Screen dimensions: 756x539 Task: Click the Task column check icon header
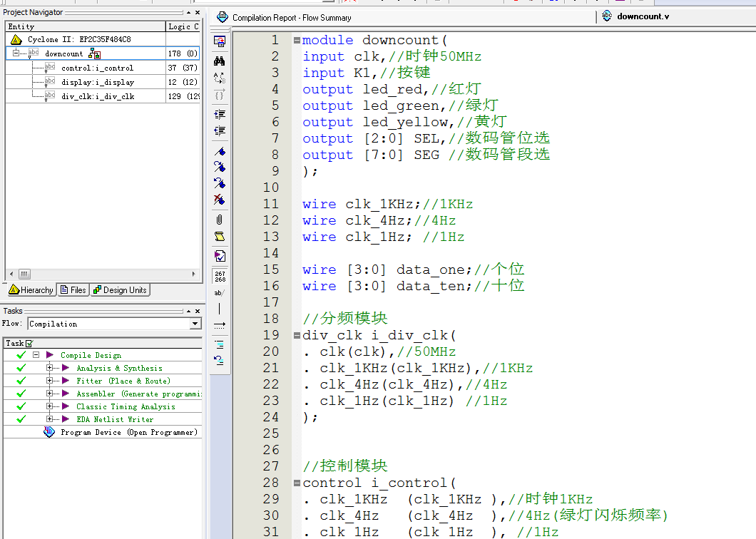(29, 343)
